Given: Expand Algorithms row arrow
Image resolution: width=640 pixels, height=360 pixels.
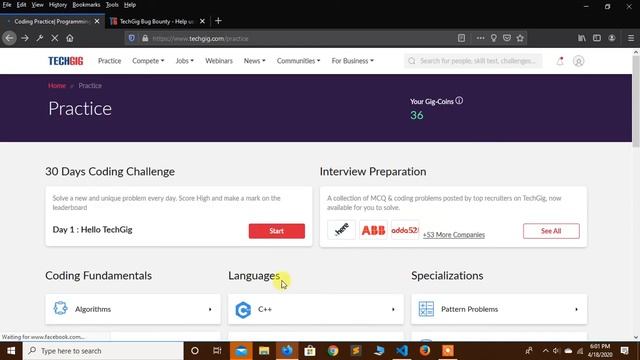Looking at the screenshot, I should tap(210, 309).
